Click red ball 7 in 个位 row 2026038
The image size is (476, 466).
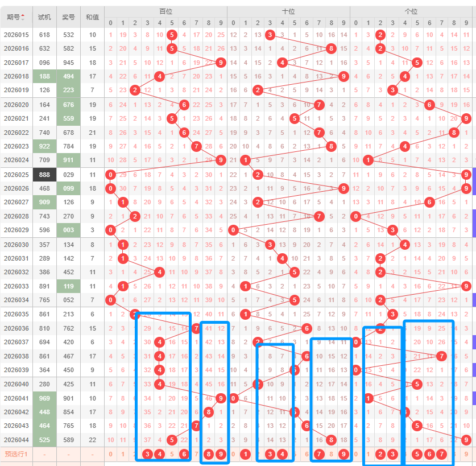pos(441,356)
